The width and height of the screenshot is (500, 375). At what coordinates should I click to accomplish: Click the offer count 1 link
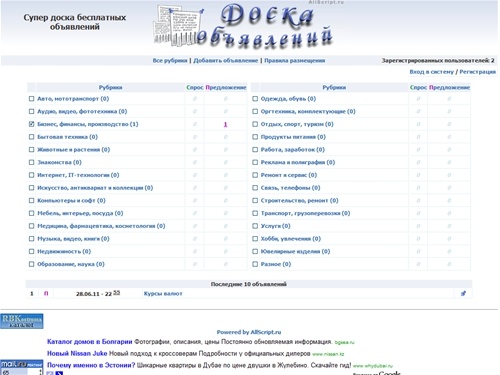click(225, 124)
